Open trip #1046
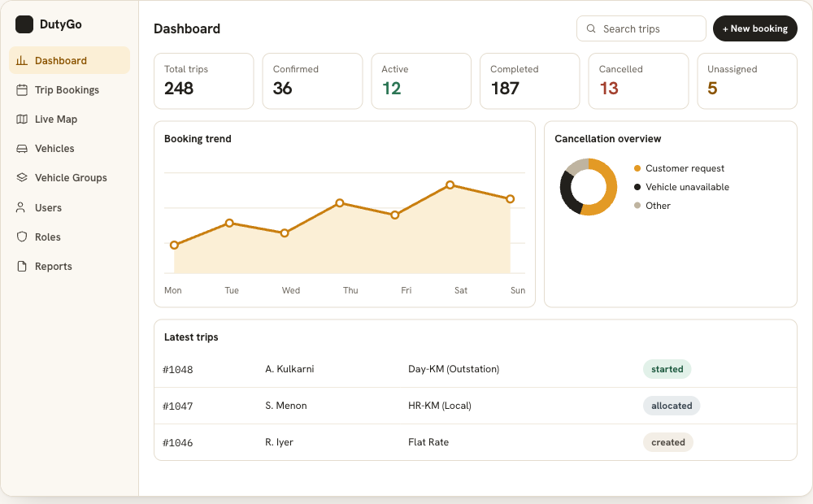Viewport: 813px width, 504px height. click(x=178, y=443)
